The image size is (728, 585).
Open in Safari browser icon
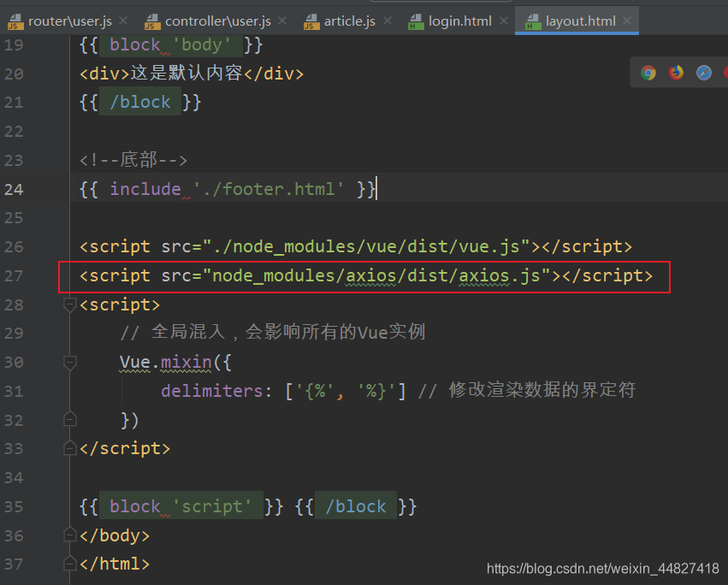pyautogui.click(x=704, y=73)
